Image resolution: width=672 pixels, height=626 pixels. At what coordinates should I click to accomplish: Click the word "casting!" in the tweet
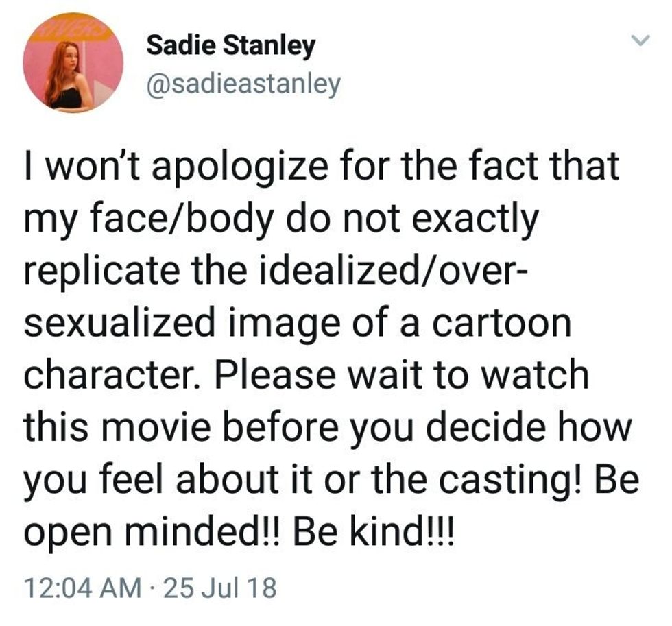(507, 480)
